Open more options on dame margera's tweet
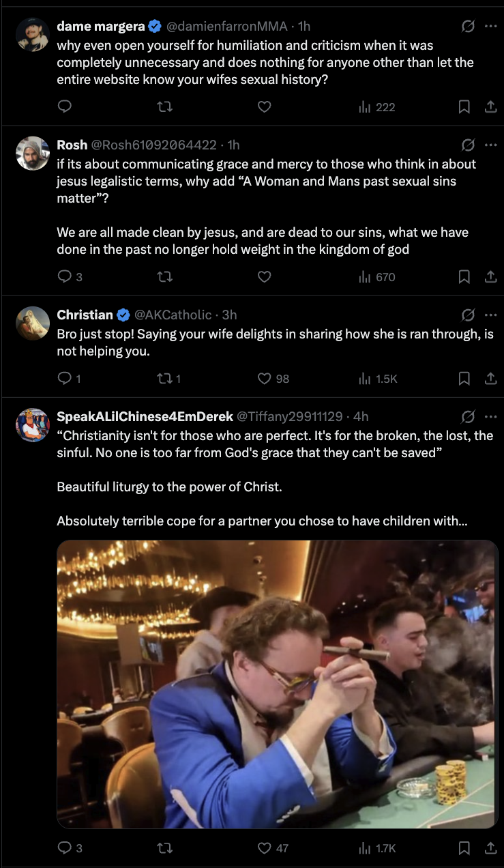The height and width of the screenshot is (868, 504). click(490, 26)
